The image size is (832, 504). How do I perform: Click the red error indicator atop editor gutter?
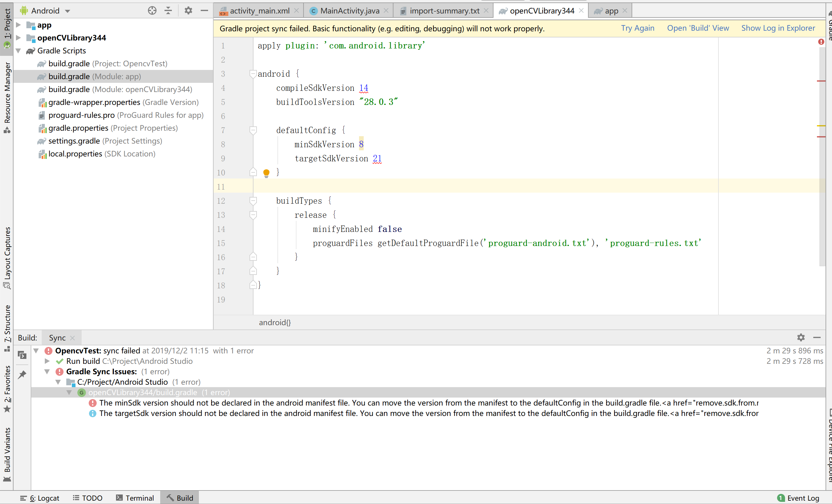pyautogui.click(x=821, y=42)
